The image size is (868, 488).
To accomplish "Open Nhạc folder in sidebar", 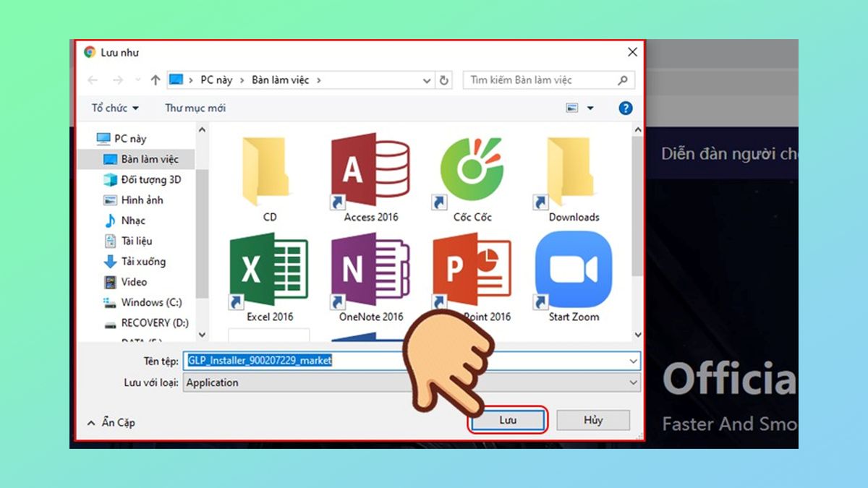I will click(x=124, y=221).
